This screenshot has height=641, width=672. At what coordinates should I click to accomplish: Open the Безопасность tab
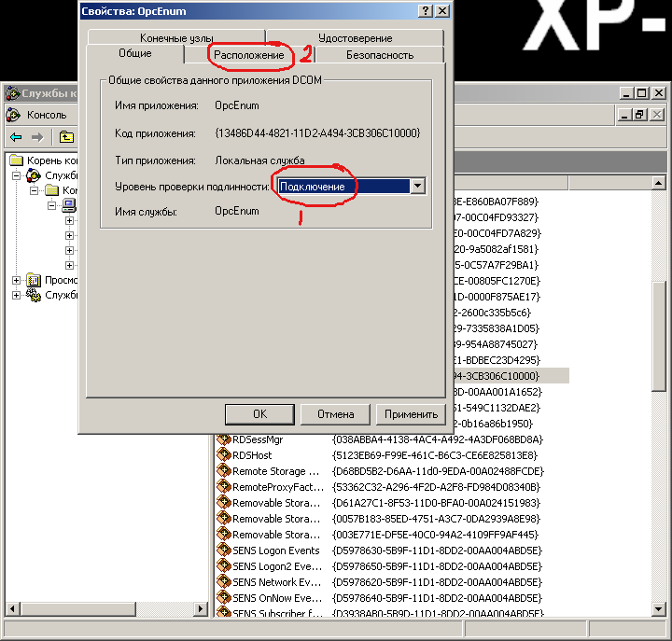[x=379, y=55]
